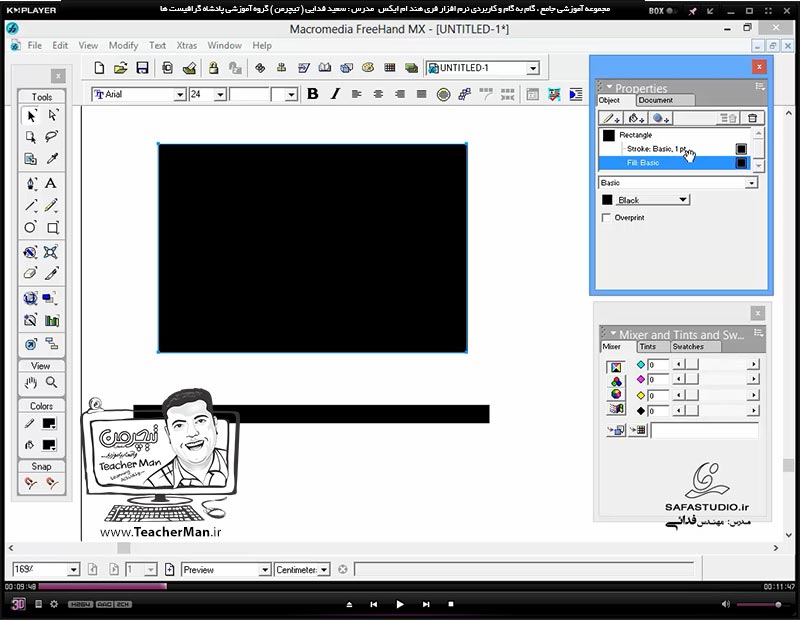Screen dimensions: 800x621
Task: Select the Rectangle tool
Action: (53, 227)
